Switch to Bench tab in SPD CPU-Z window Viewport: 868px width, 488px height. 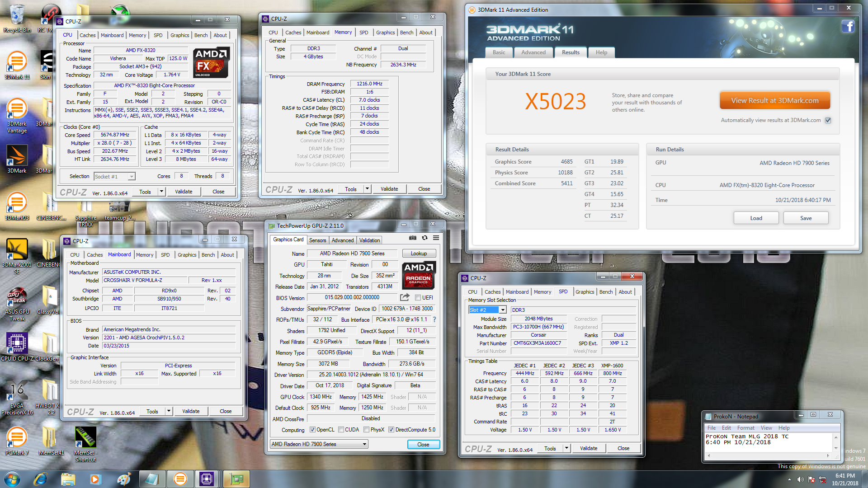(606, 292)
